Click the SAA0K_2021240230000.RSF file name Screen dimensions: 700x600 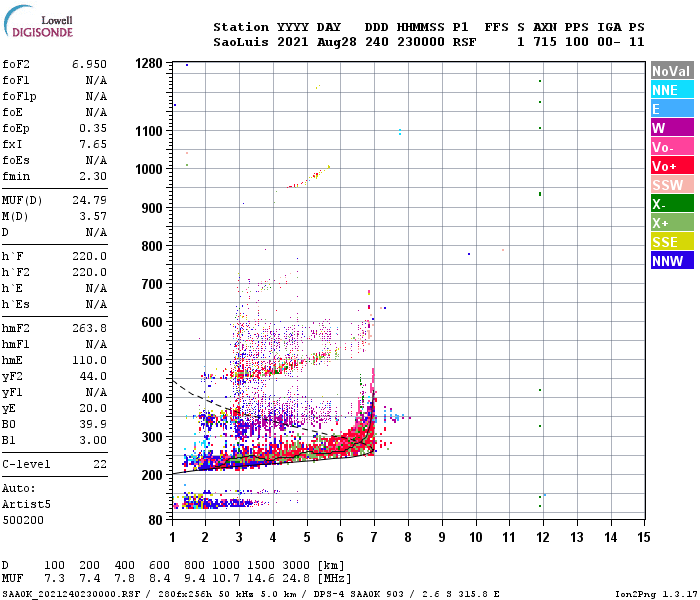pos(71,594)
